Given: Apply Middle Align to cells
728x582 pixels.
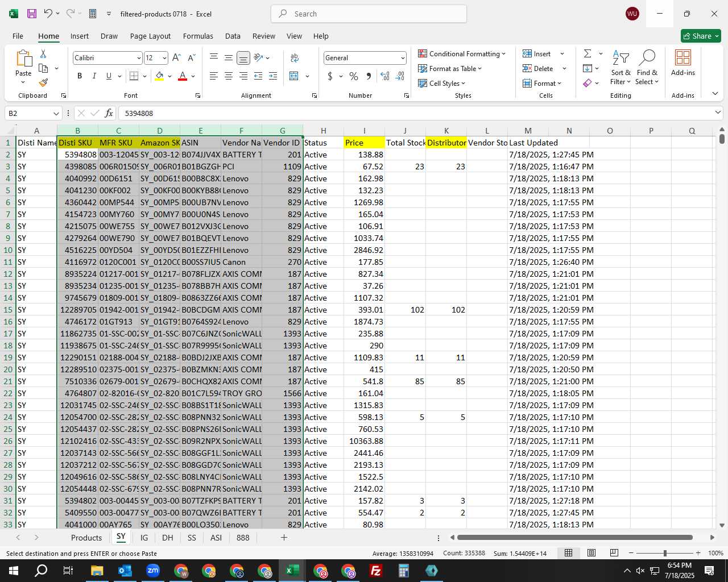Looking at the screenshot, I should click(x=228, y=58).
